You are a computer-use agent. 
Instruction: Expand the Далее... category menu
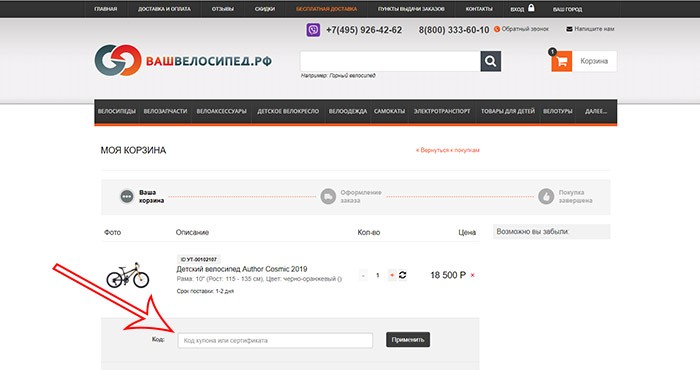pyautogui.click(x=596, y=111)
